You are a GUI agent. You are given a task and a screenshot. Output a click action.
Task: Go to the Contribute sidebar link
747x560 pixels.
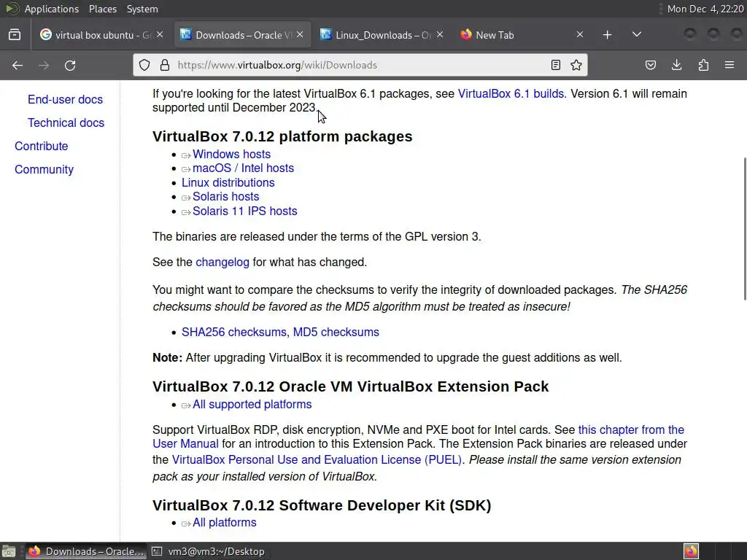click(42, 146)
